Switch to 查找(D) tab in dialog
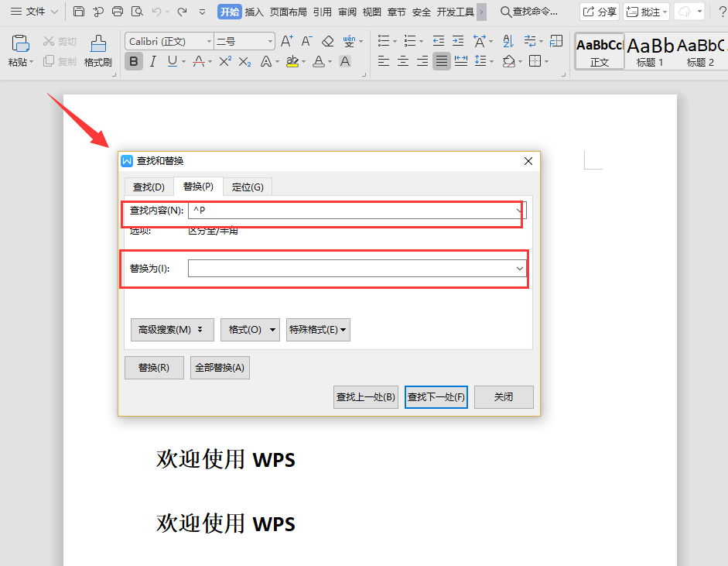This screenshot has height=566, width=728. (x=149, y=187)
